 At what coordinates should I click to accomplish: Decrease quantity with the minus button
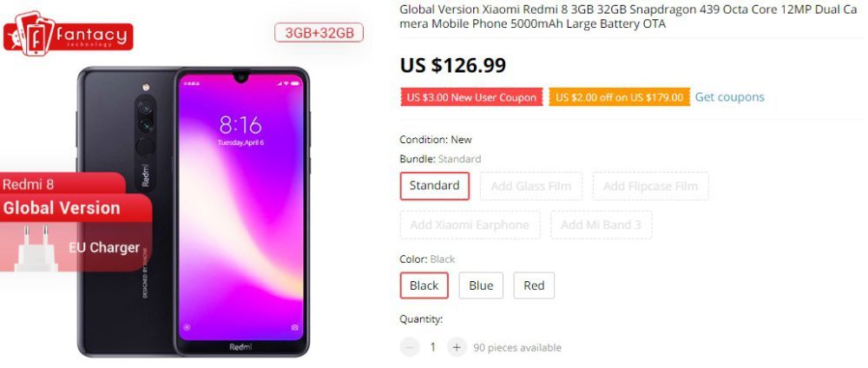(x=410, y=347)
